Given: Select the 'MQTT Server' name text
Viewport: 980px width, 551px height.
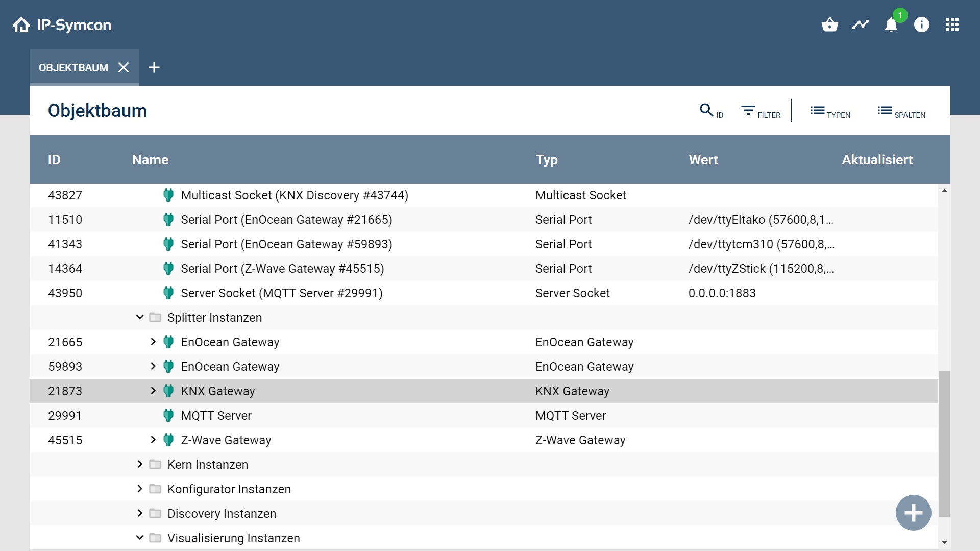Looking at the screenshot, I should click(x=216, y=416).
